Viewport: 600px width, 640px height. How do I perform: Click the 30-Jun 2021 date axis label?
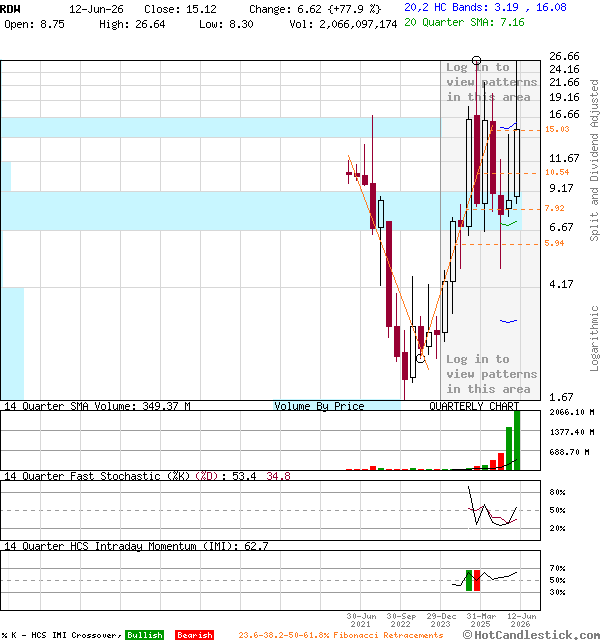(361, 620)
